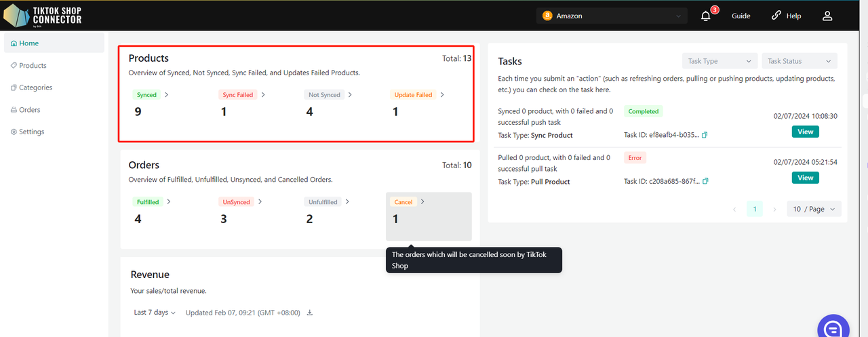Screen dimensions: 868x337
Task: Click the notification bell icon
Action: (x=706, y=16)
